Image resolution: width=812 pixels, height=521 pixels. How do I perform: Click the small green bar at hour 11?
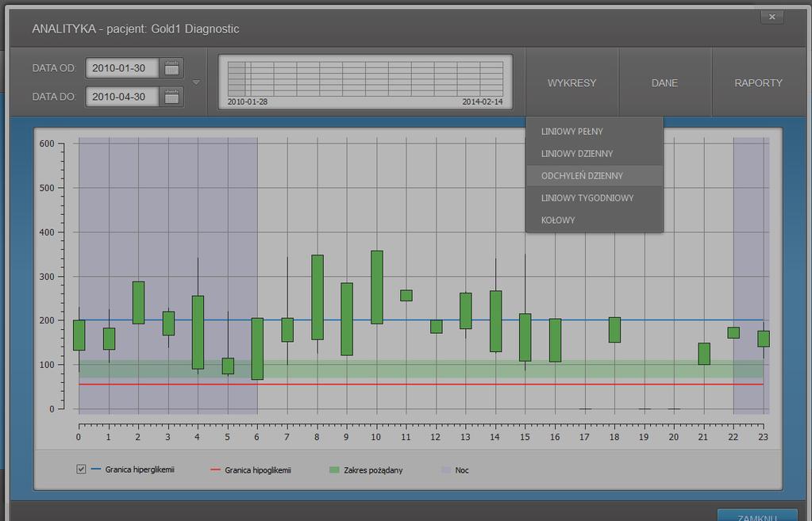[x=406, y=296]
